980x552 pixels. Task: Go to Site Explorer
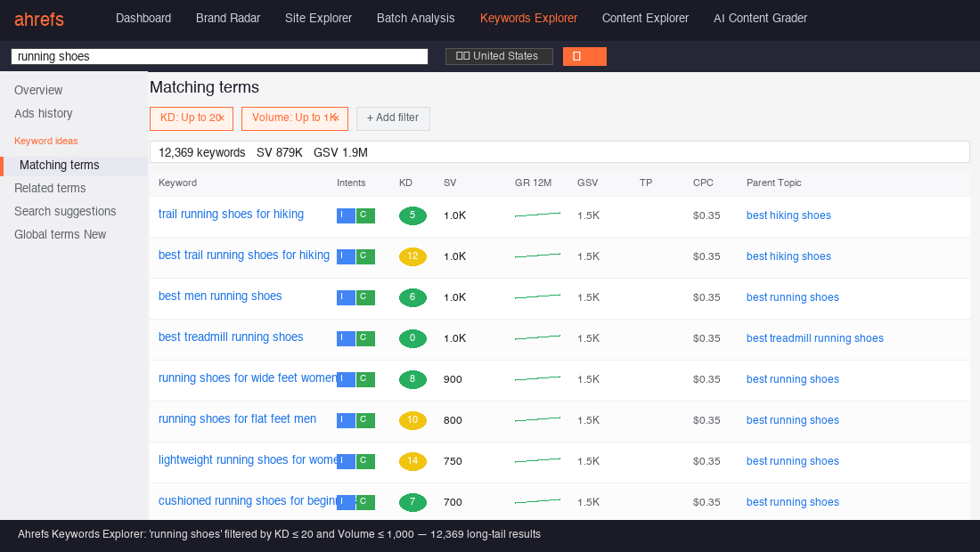(318, 18)
